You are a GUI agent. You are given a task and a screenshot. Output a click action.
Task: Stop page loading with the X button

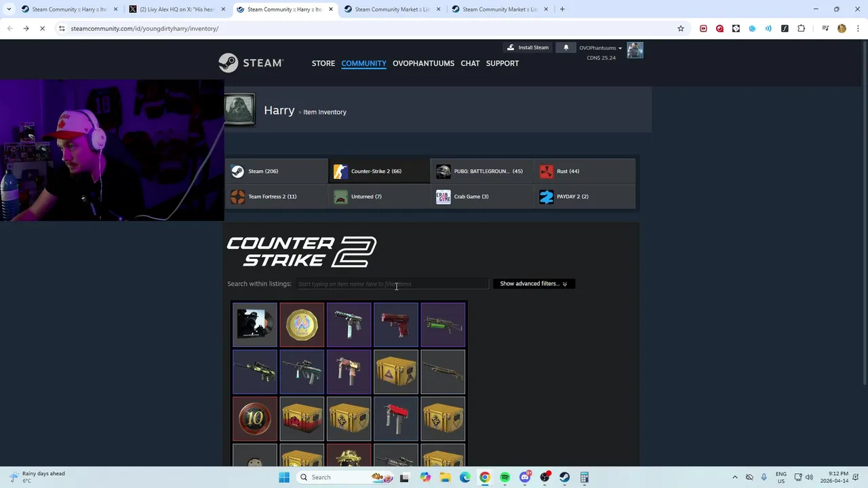coord(42,28)
